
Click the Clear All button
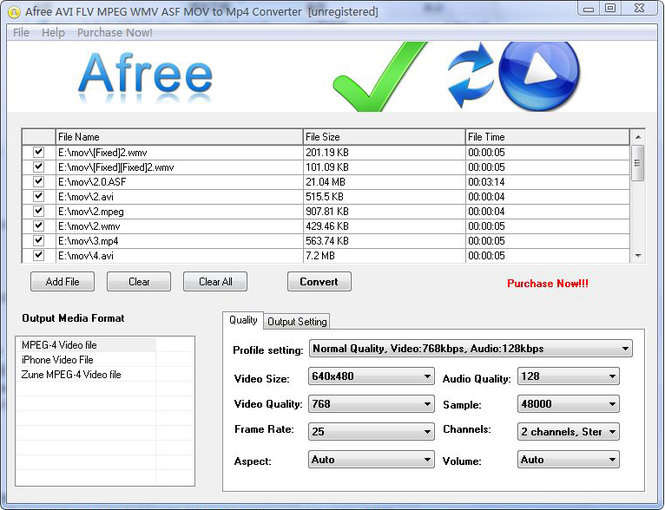pyautogui.click(x=215, y=281)
